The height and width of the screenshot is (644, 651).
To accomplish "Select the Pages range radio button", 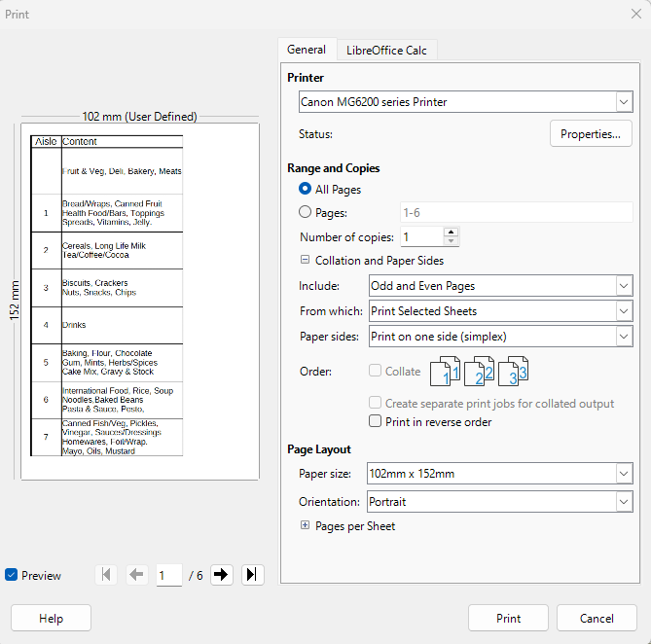I will (306, 212).
